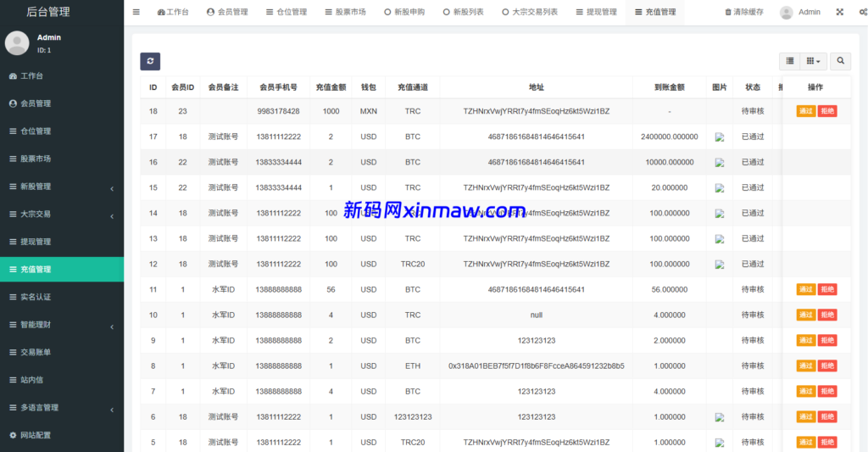The image size is (868, 452).
Task: Expand 新股管理 sidebar submenu
Action: tap(62, 187)
